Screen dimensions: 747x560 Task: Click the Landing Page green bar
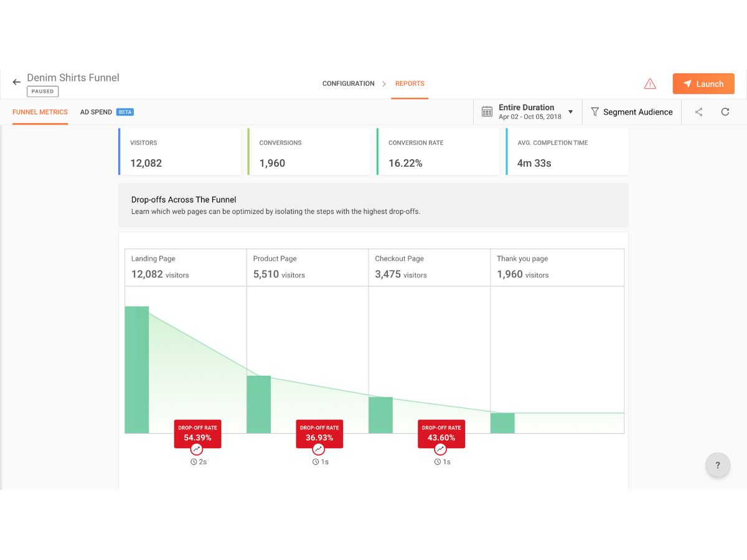(137, 370)
